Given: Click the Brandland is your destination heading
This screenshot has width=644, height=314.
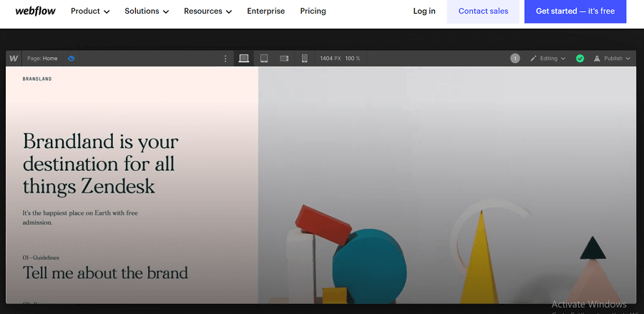Looking at the screenshot, I should click(x=101, y=164).
